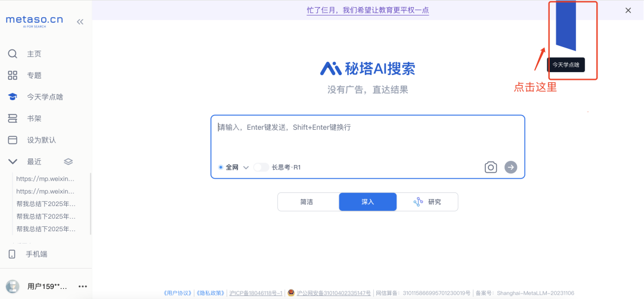The image size is (644, 299).
Task: Open the 沪ICP备18046118号-1 link
Action: point(256,293)
